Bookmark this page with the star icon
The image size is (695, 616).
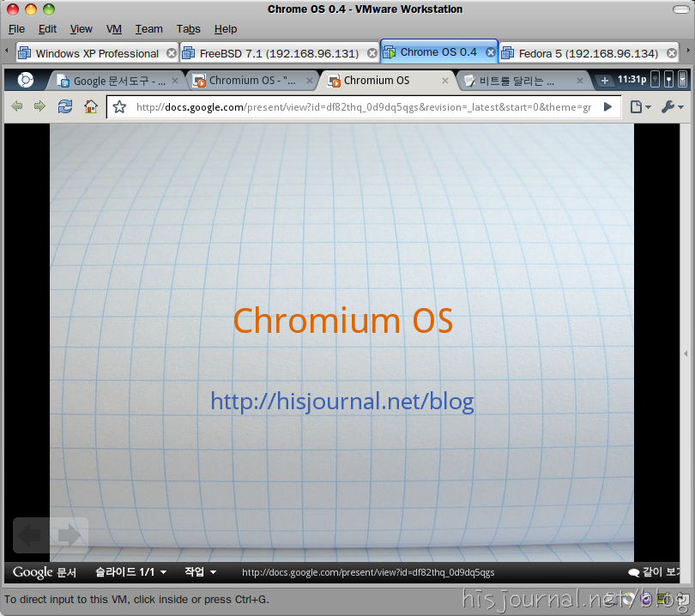click(119, 106)
